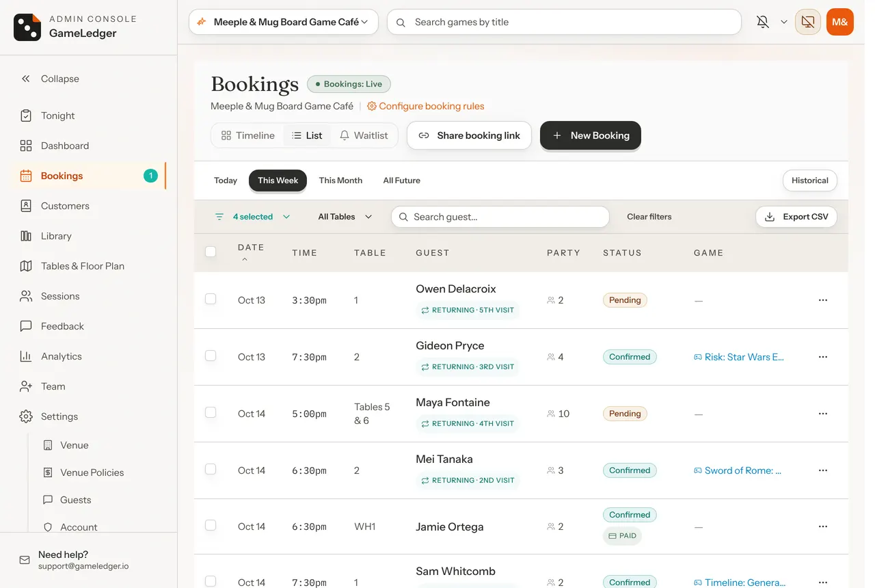Screen dimensions: 875x588
Task: Click the New Booking button
Action: (591, 135)
